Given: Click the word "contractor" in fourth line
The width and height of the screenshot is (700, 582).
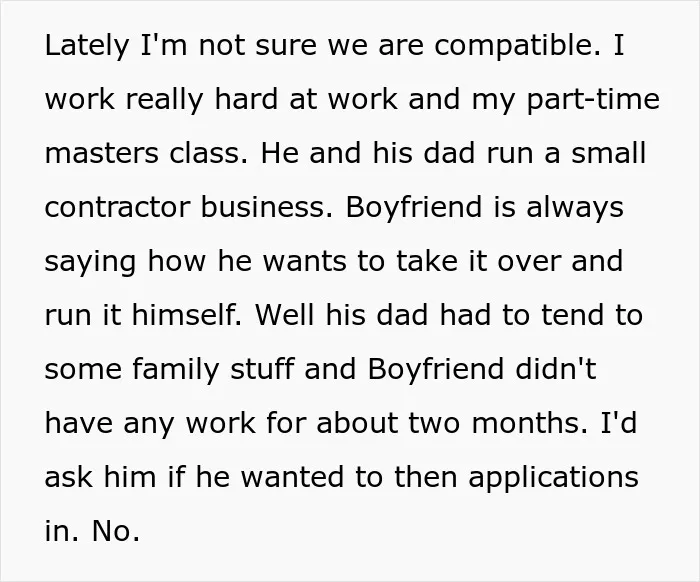Looking at the screenshot, I should (x=117, y=208).
